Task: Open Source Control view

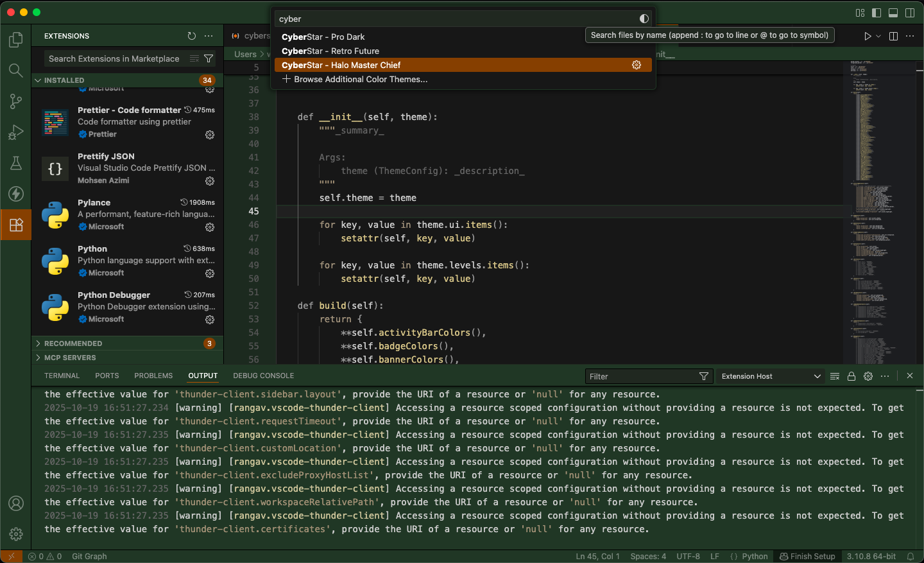Action: click(x=15, y=101)
